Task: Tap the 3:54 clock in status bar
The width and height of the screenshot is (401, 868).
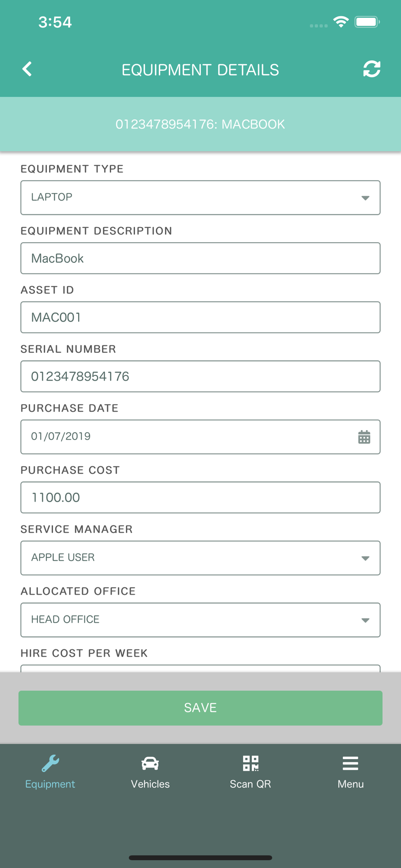Action: pos(55,22)
